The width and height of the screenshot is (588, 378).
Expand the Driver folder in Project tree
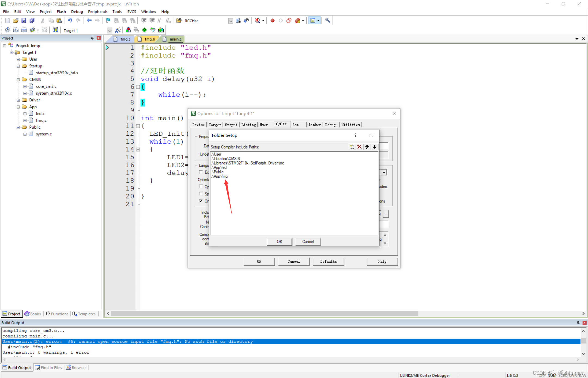pos(18,100)
